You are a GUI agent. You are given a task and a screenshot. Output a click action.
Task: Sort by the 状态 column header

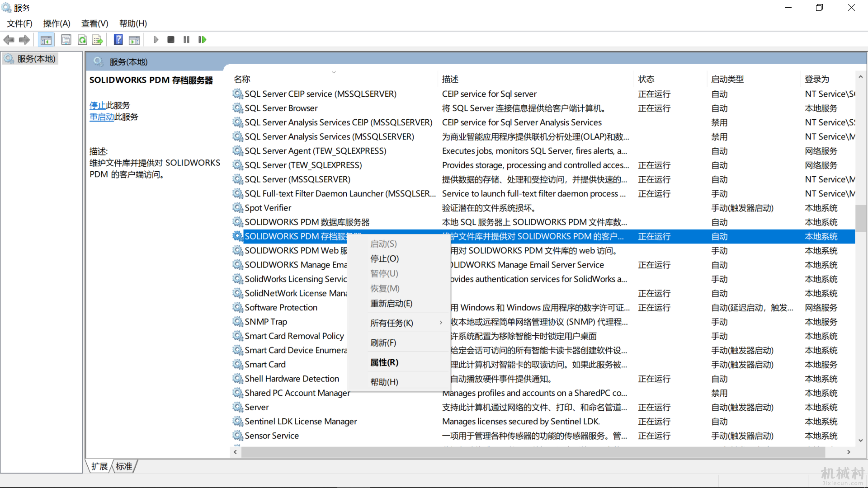pos(670,79)
